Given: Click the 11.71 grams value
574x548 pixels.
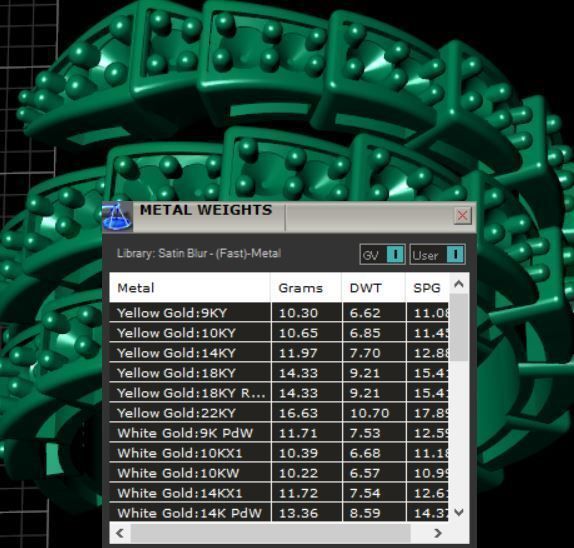Looking at the screenshot, I should pos(298,433).
